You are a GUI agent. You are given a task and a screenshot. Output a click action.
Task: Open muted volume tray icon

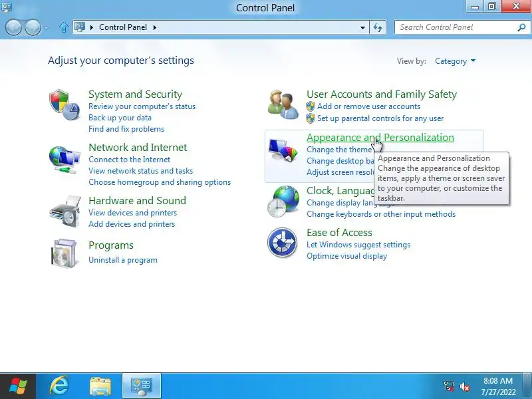(464, 386)
